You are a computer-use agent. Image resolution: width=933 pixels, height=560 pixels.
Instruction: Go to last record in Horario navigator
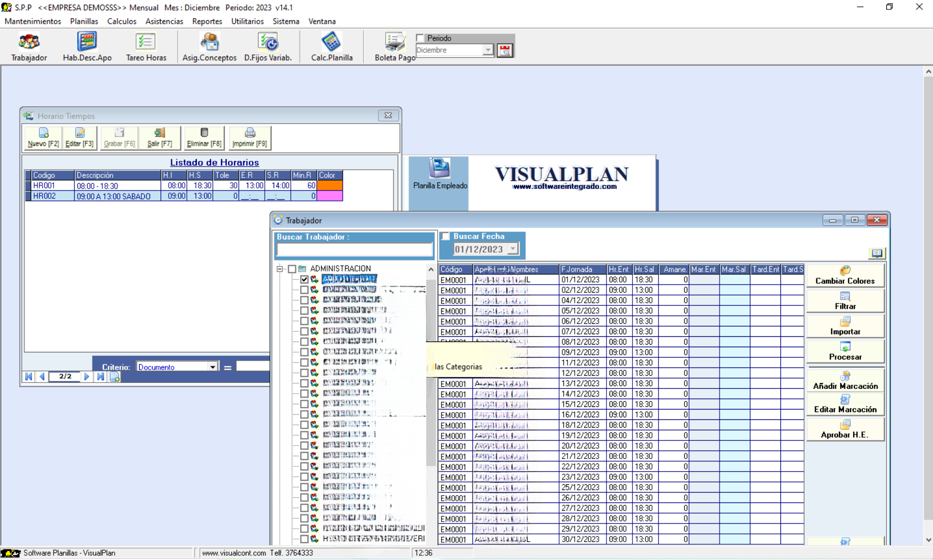[101, 377]
